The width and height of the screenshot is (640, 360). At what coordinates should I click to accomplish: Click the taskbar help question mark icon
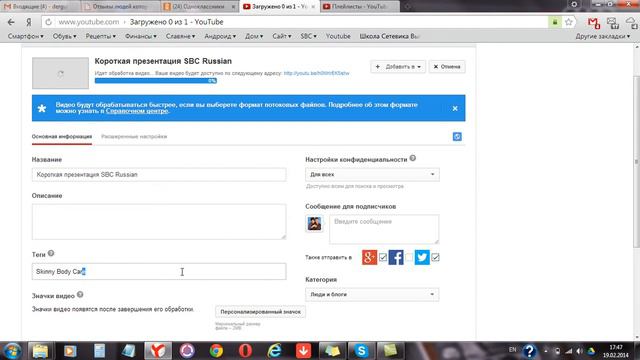529,351
